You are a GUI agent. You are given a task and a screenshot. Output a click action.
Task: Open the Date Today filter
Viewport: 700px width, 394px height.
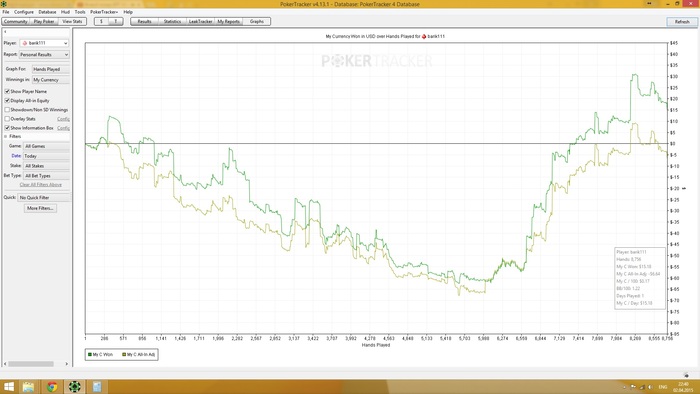(47, 156)
